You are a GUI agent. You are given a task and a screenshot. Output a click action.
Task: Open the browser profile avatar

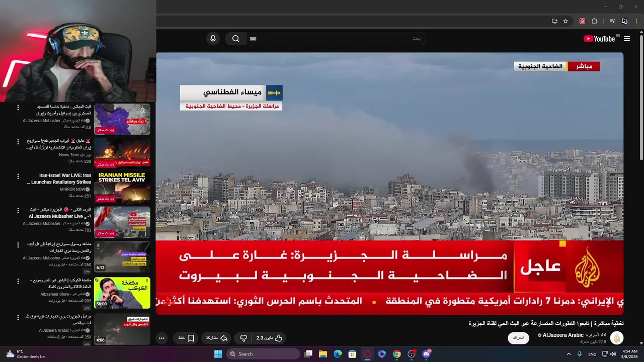pos(624,21)
